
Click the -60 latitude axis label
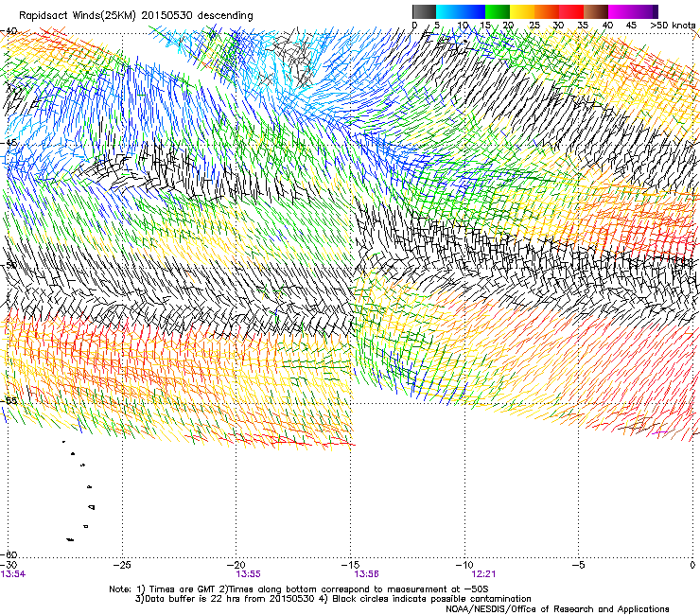9,554
